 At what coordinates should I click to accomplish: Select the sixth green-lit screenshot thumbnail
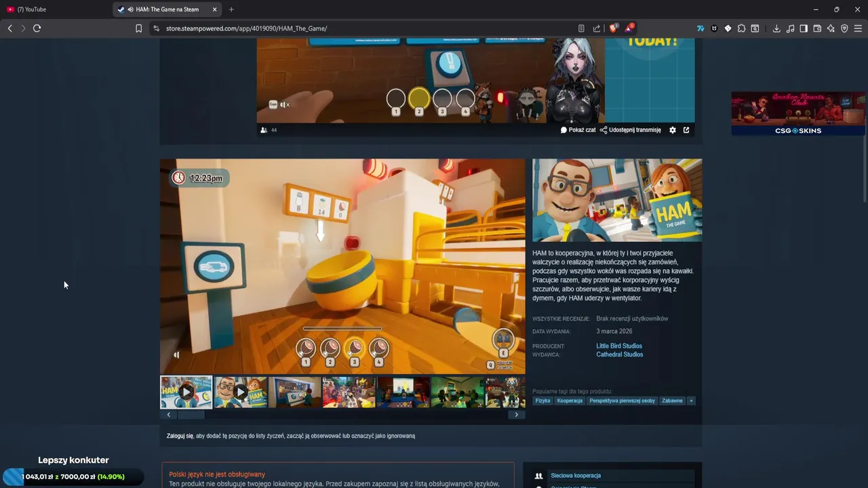[458, 392]
